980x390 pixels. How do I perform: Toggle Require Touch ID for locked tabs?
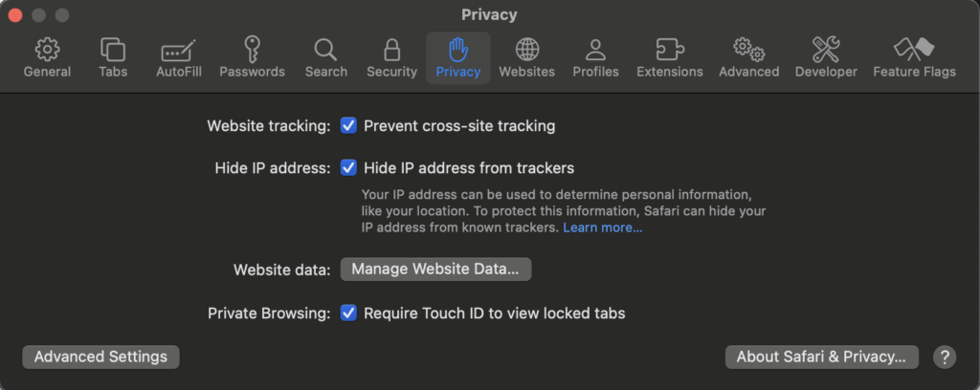pos(349,313)
